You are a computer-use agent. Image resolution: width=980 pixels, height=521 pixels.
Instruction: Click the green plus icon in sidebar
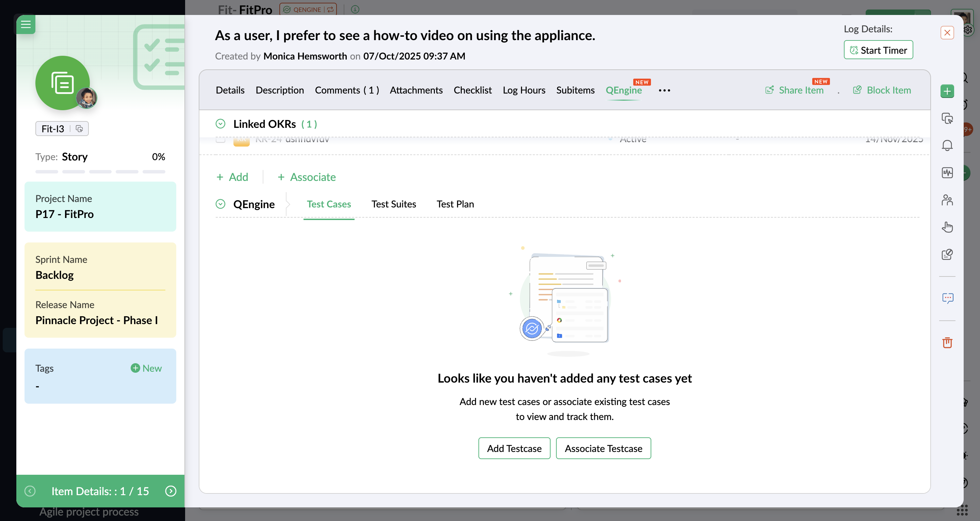pos(947,91)
